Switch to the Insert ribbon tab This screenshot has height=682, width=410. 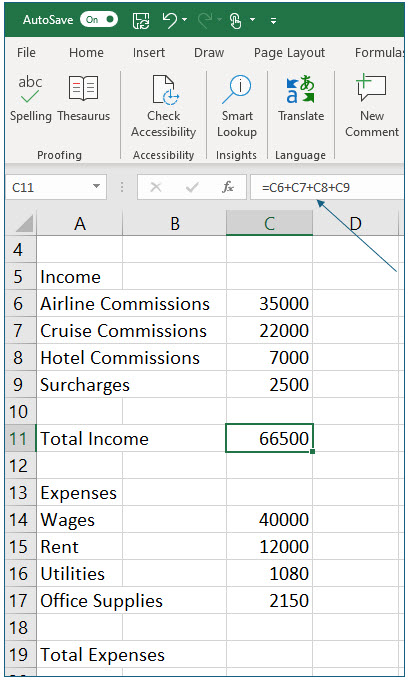click(x=149, y=53)
